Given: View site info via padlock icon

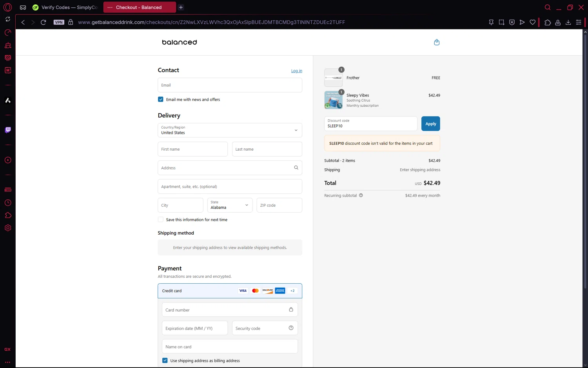Looking at the screenshot, I should [x=71, y=22].
